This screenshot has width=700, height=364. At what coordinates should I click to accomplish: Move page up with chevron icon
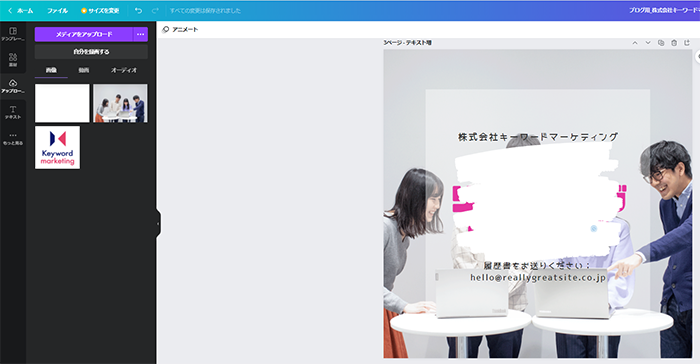click(635, 43)
